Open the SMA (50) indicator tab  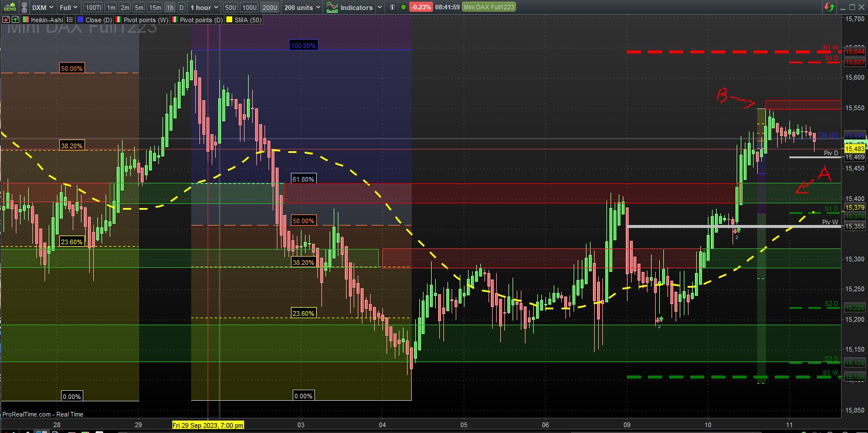[x=245, y=20]
